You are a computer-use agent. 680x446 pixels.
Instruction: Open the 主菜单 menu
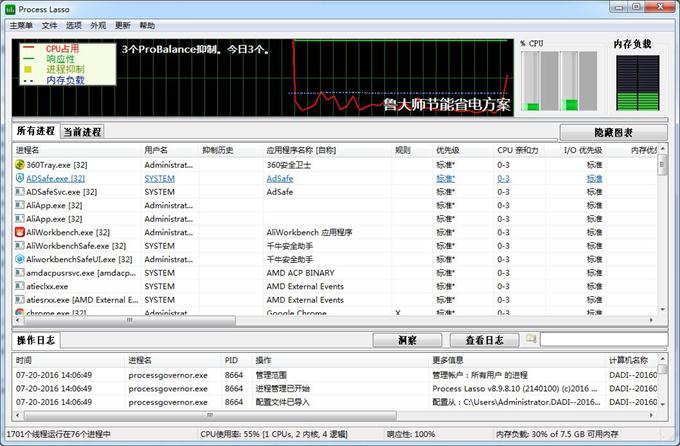tap(22, 25)
